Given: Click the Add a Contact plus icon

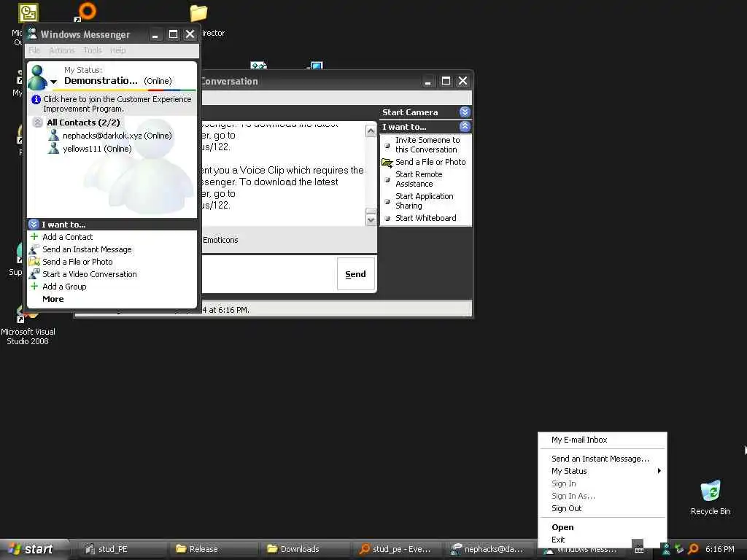Looking at the screenshot, I should click(34, 237).
